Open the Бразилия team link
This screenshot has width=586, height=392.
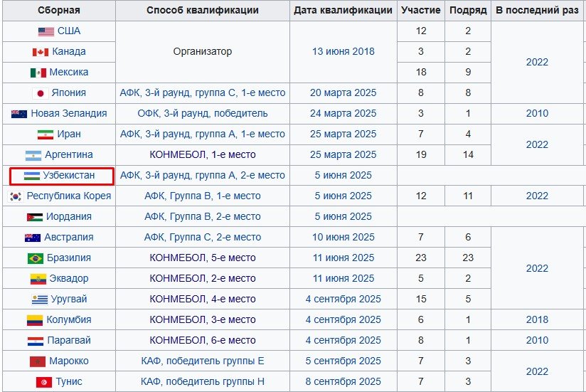pyautogui.click(x=69, y=258)
